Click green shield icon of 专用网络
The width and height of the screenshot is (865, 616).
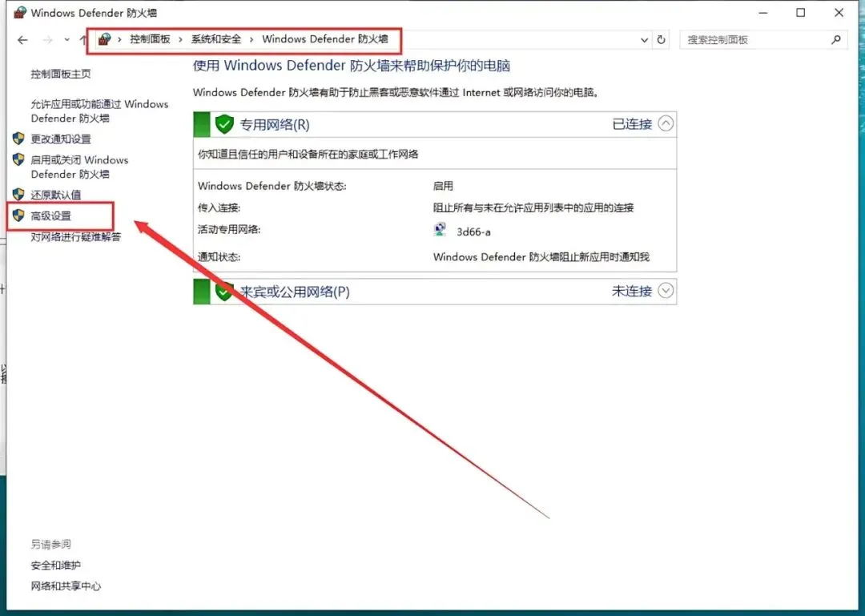(224, 124)
